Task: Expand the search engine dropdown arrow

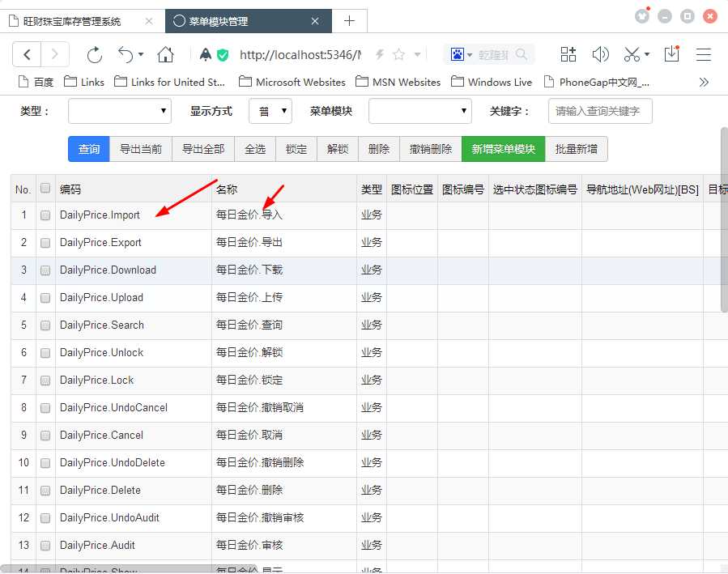Action: pos(470,55)
